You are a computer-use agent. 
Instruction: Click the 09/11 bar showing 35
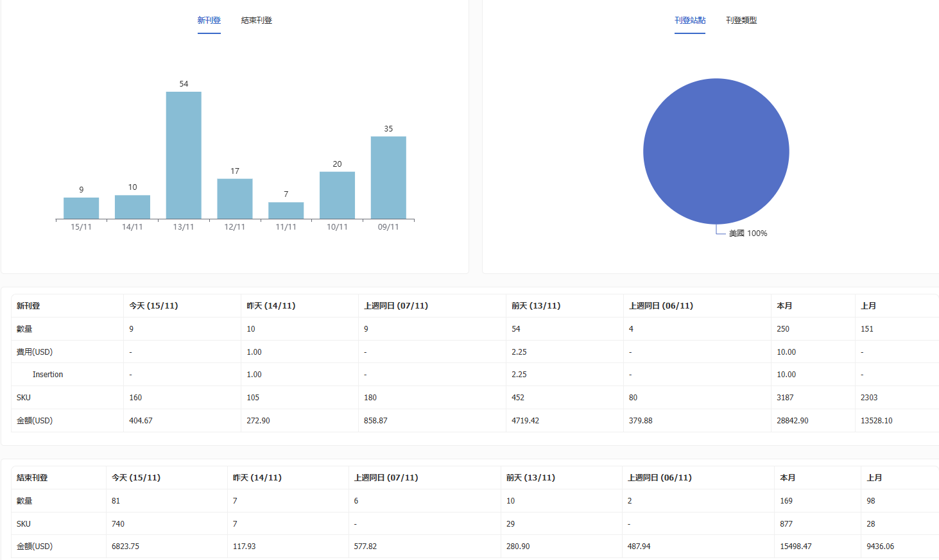coord(388,178)
